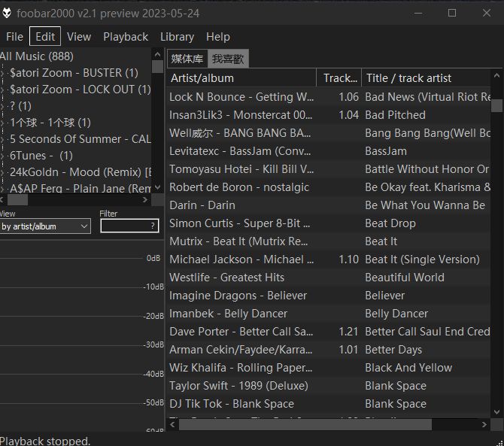Select 'Westlife - Greatest Hits' row

[329, 278]
